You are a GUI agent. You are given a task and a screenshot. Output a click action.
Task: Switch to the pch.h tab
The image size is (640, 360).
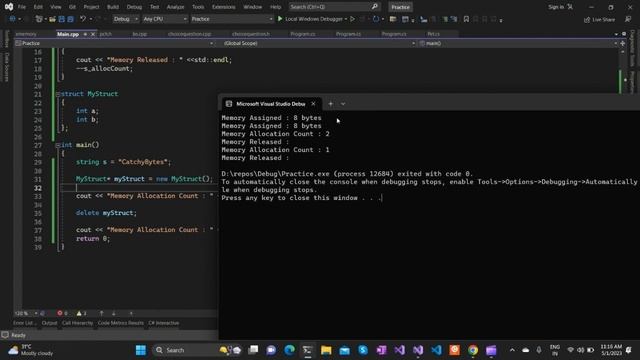(x=106, y=34)
